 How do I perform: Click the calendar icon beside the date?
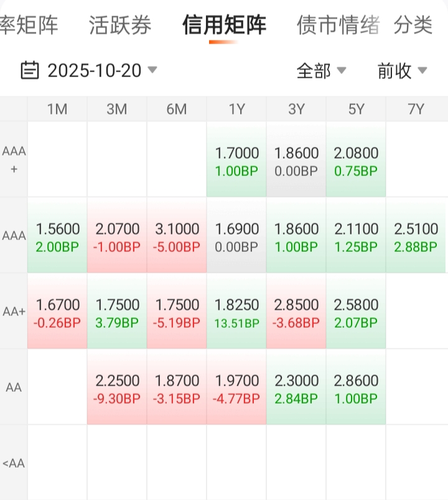[29, 71]
